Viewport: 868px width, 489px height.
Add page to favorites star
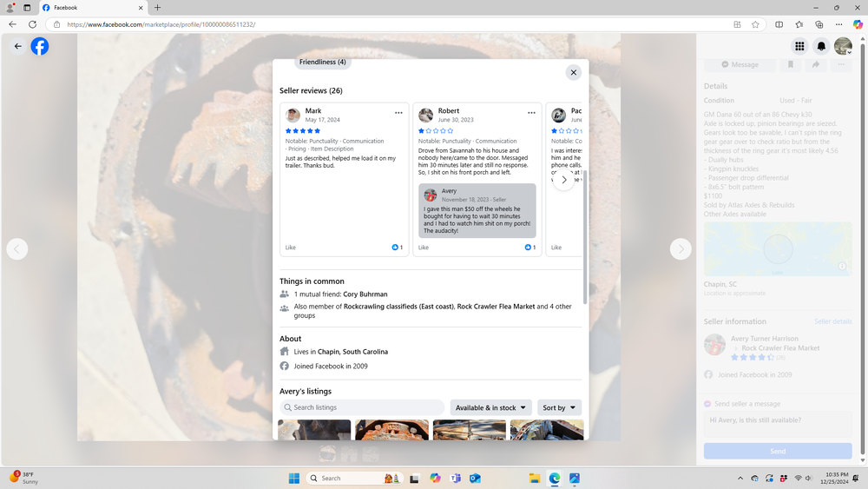(x=755, y=24)
